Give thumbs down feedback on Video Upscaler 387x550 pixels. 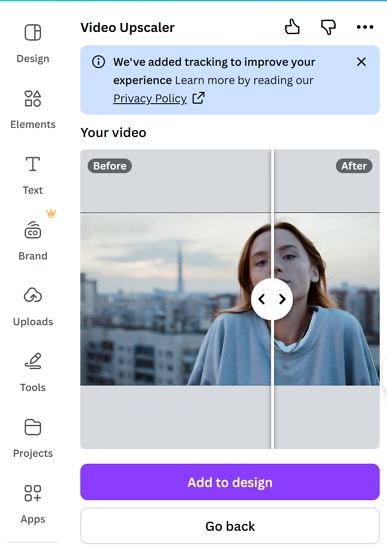click(328, 27)
